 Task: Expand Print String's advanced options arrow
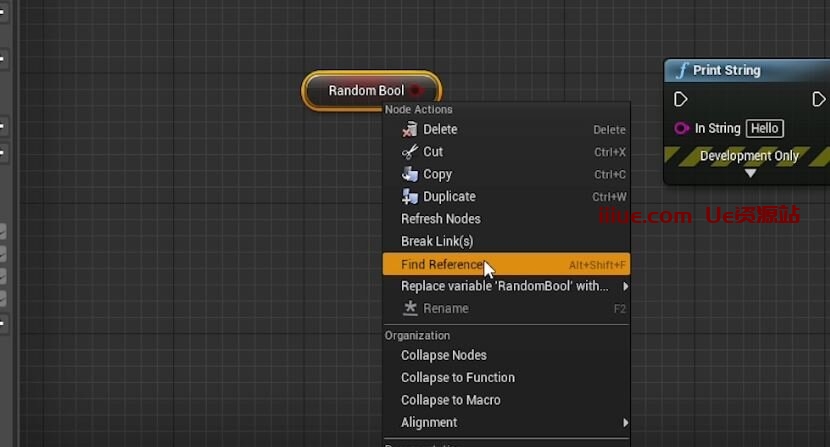click(750, 173)
